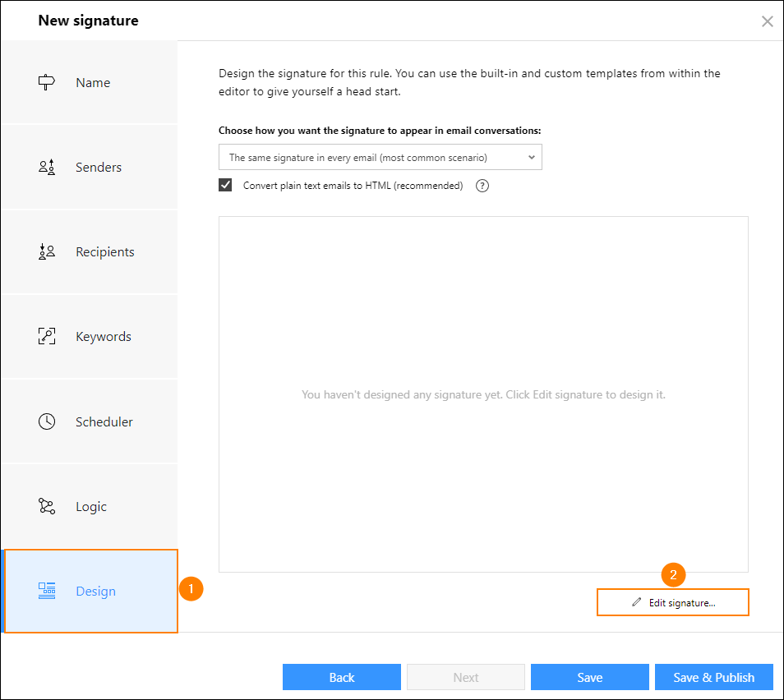Switch to the Recipients step

(x=89, y=251)
